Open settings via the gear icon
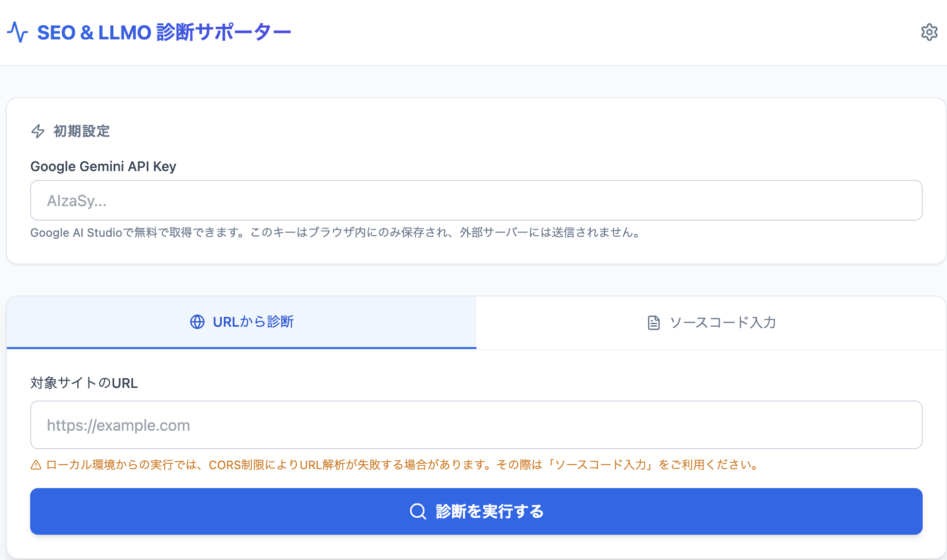This screenshot has width=947, height=560. pos(929,32)
